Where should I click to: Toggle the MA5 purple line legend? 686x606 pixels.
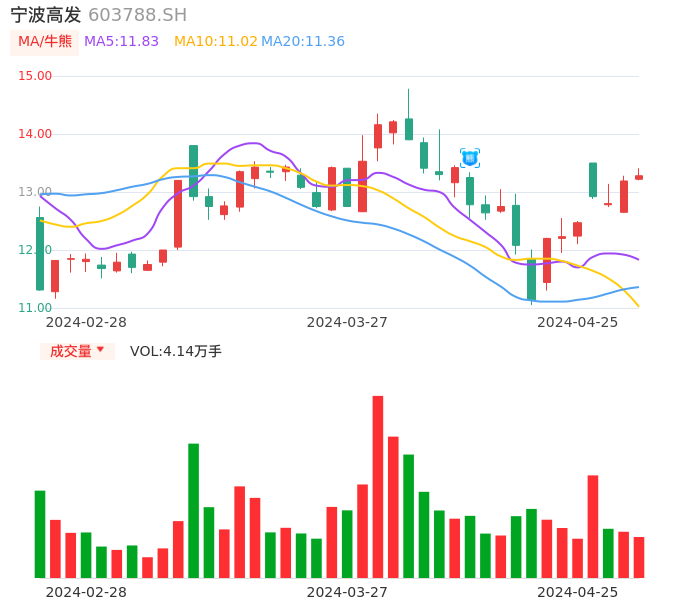click(122, 42)
